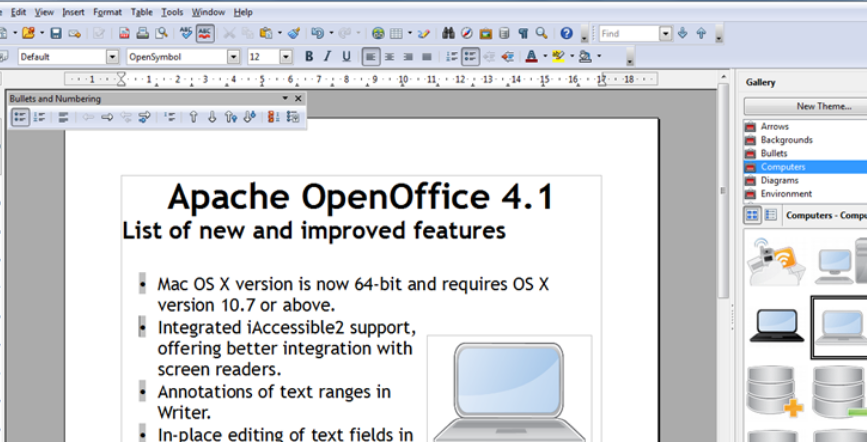Open the Highlighting color dropdown arrow

click(x=572, y=56)
